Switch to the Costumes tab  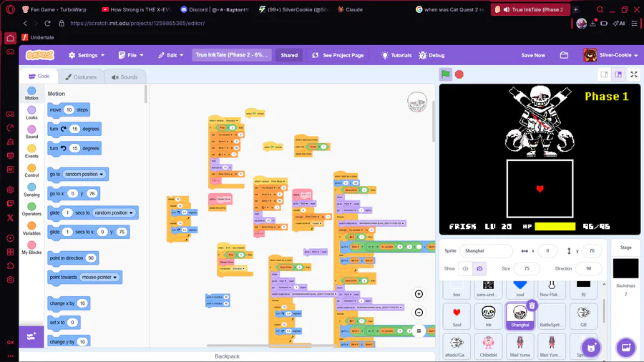click(x=81, y=77)
